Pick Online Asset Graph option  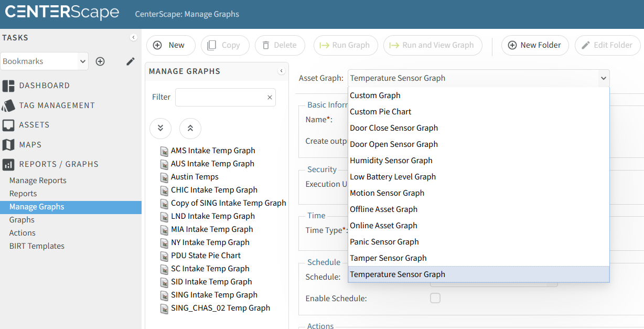(478, 226)
